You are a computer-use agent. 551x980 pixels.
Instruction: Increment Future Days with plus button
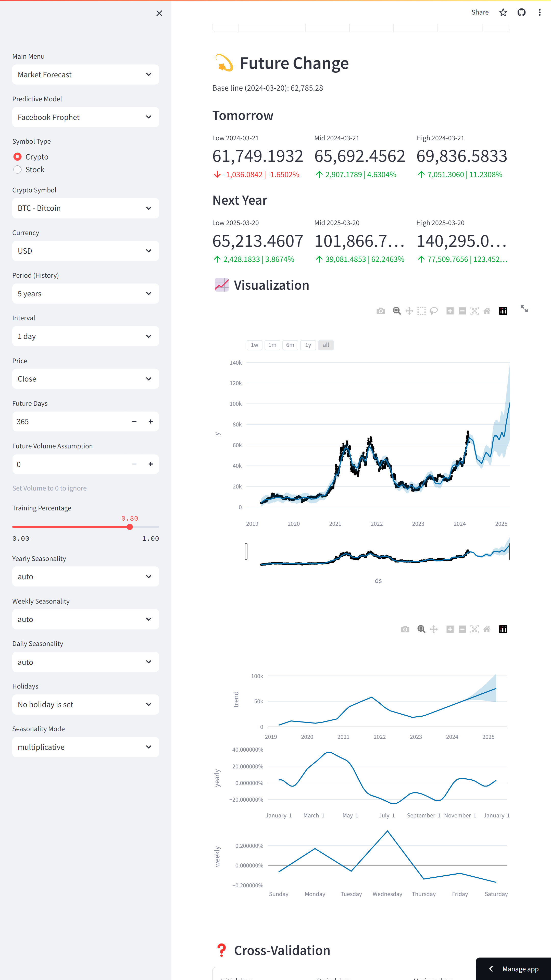[151, 422]
